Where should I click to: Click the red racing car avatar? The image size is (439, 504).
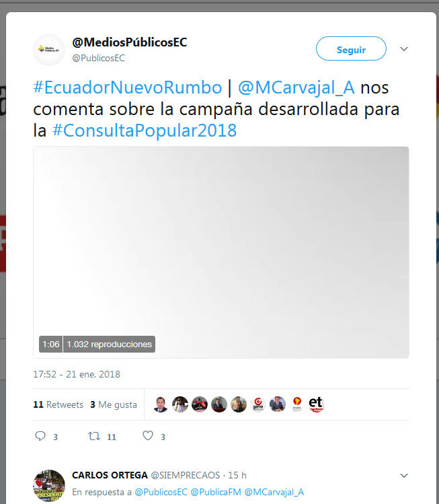coord(200,404)
